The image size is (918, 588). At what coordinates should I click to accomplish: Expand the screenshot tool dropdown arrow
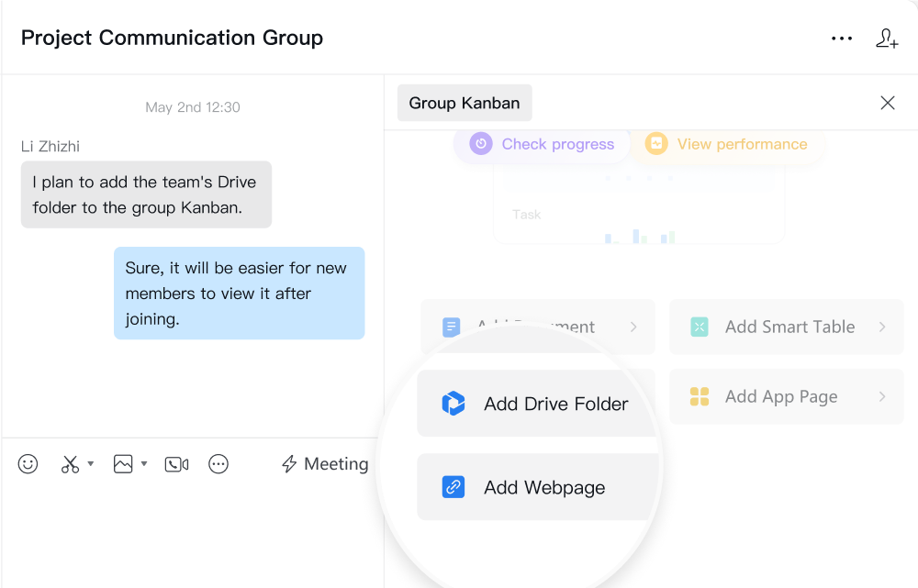coord(90,464)
